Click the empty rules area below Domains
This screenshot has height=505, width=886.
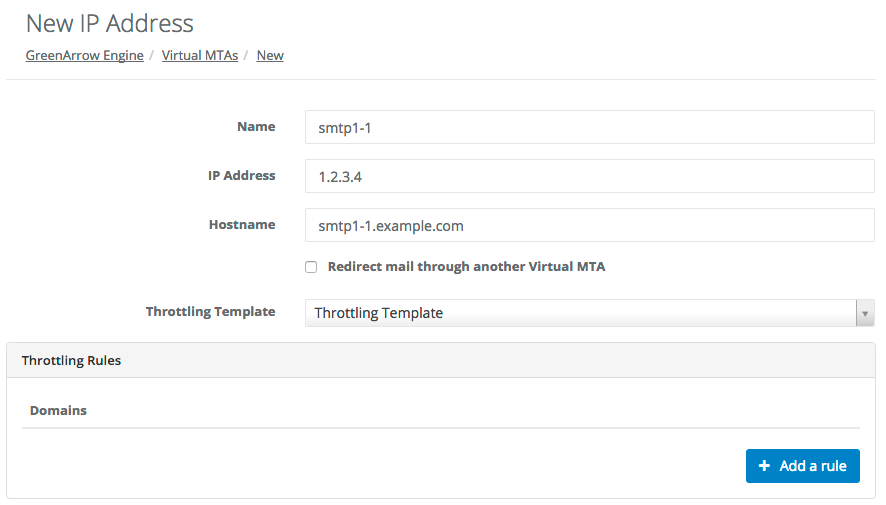click(x=380, y=462)
